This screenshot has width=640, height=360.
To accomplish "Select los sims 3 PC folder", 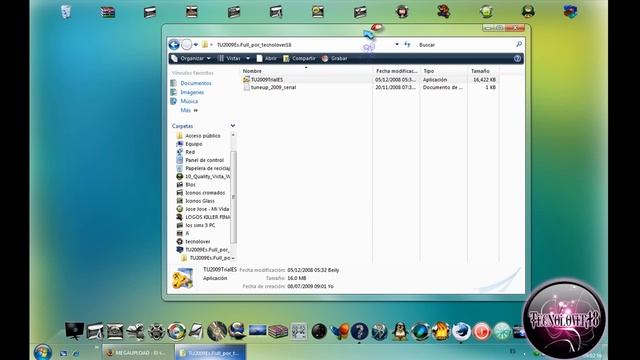I will click(196, 225).
